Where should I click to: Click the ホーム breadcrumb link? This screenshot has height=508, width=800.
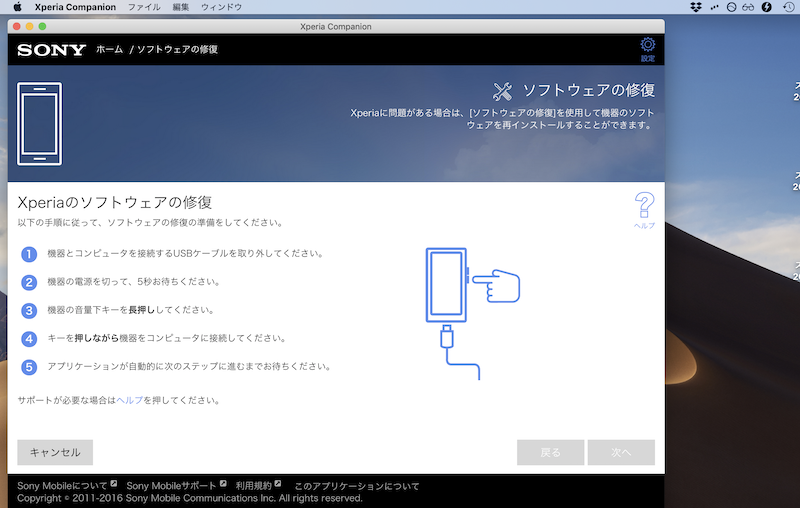pos(110,49)
